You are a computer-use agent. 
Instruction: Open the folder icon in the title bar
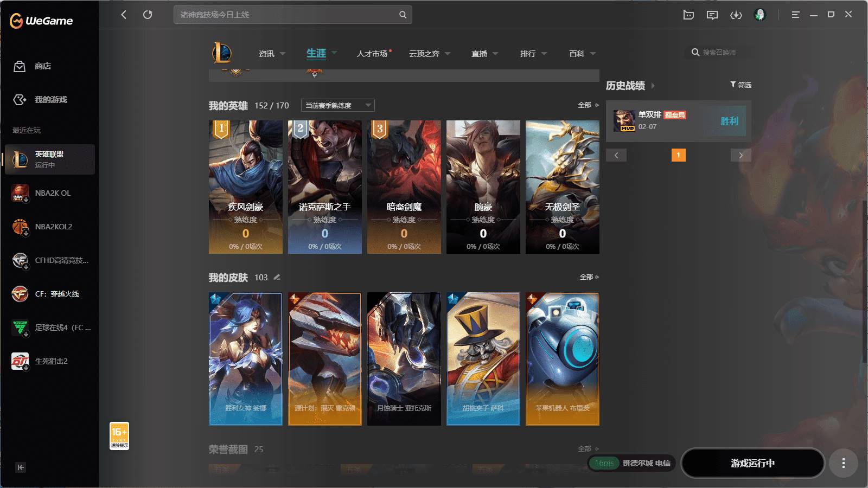tap(688, 15)
